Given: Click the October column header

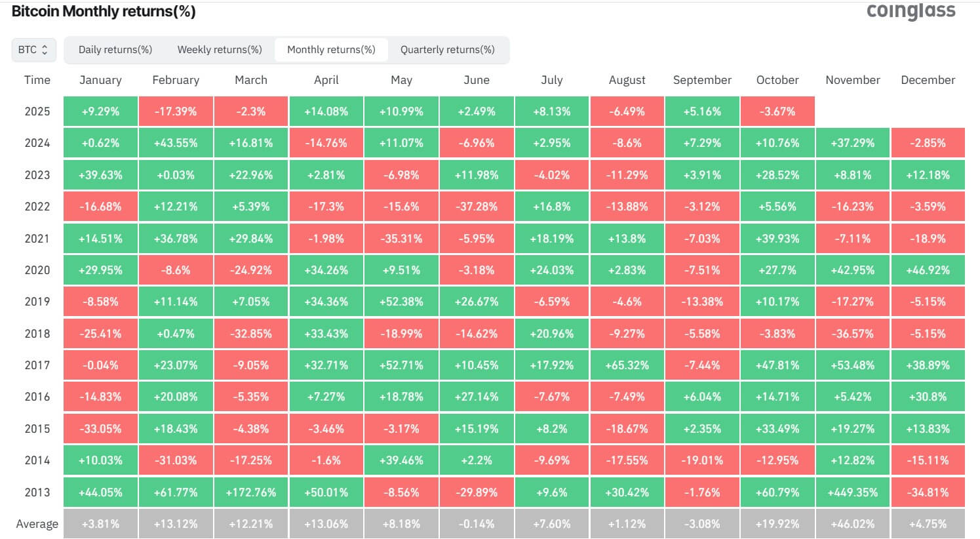Looking at the screenshot, I should [x=777, y=79].
